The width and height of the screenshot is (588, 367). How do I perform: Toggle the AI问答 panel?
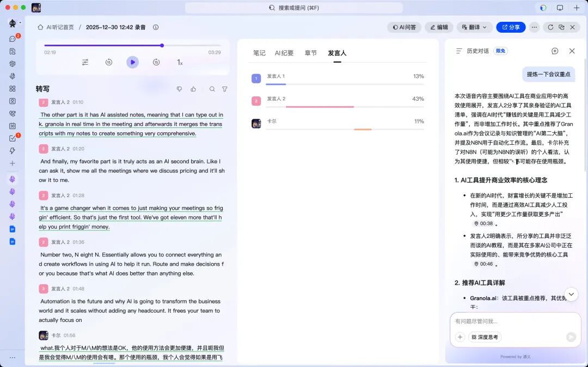coord(404,27)
